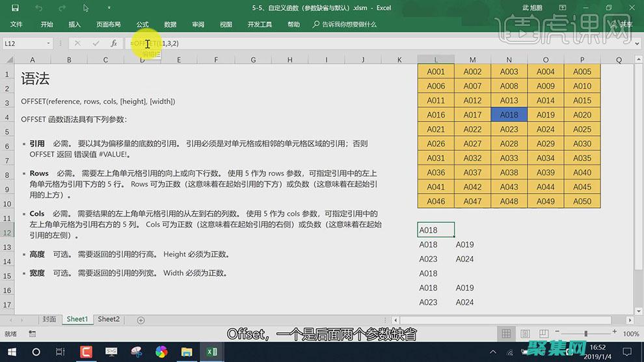Switch to Page Layout view icon
Screen dimensions: 644x362
(526, 333)
